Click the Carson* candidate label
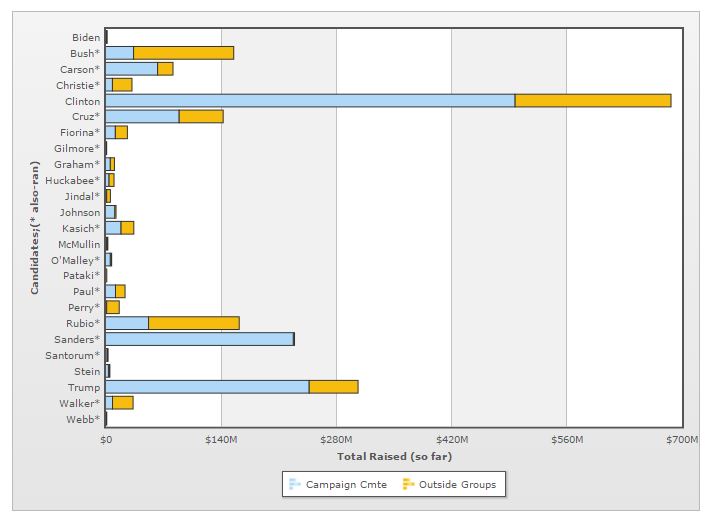This screenshot has width=717, height=527. (x=80, y=70)
